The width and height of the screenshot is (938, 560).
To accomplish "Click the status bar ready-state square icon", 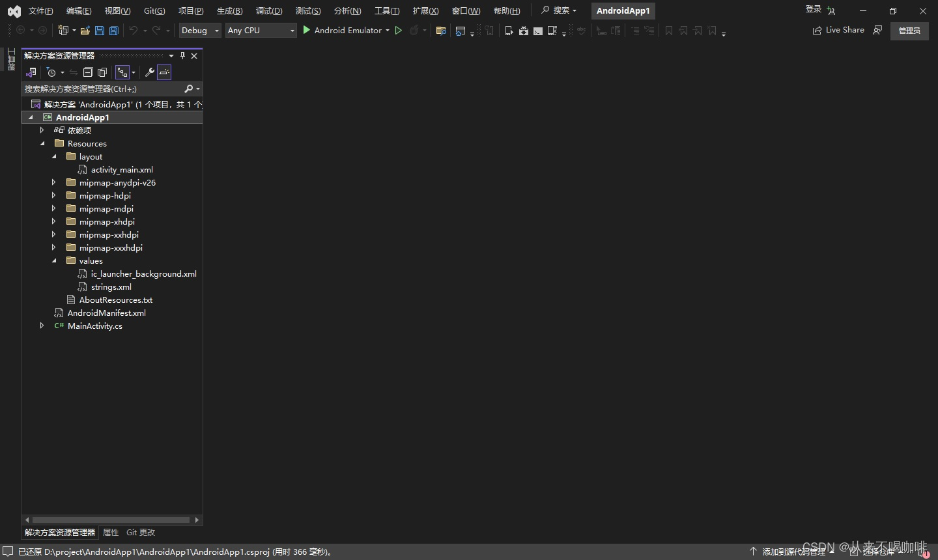I will tap(8, 552).
